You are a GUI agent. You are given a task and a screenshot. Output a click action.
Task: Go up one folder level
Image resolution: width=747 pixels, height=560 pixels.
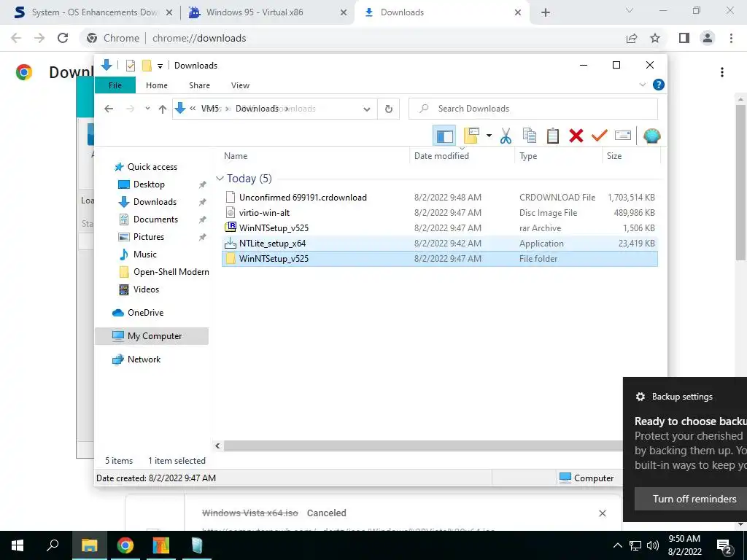[163, 109]
